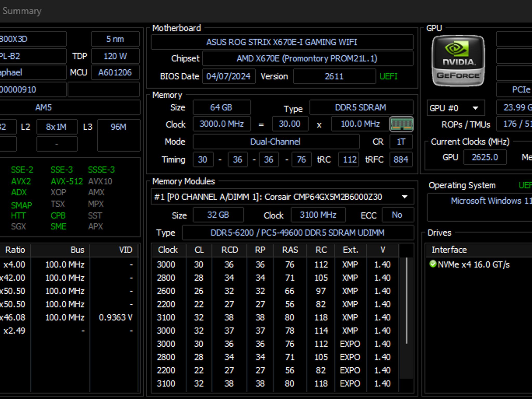Click the AVX-512 feature label
The height and width of the screenshot is (399, 532).
click(67, 181)
